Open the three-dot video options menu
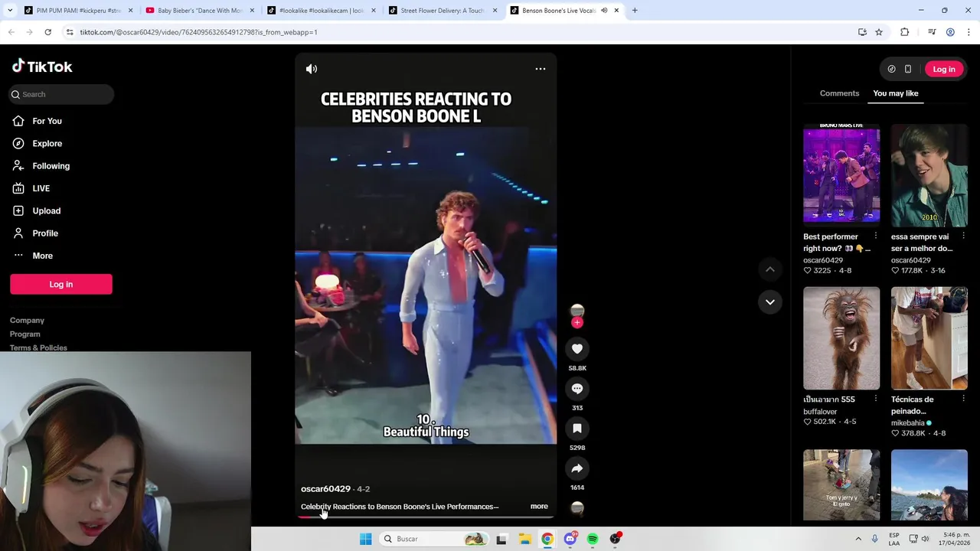Image resolution: width=980 pixels, height=551 pixels. point(541,69)
